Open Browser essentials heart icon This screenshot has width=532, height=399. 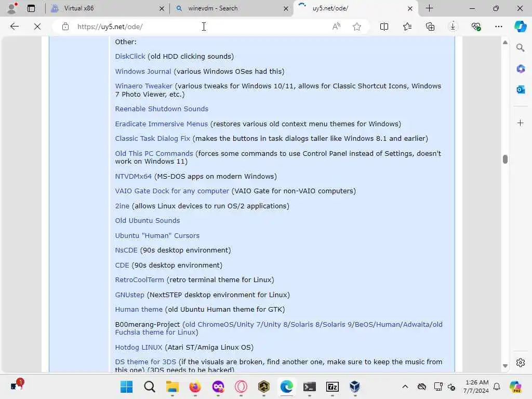point(476,26)
